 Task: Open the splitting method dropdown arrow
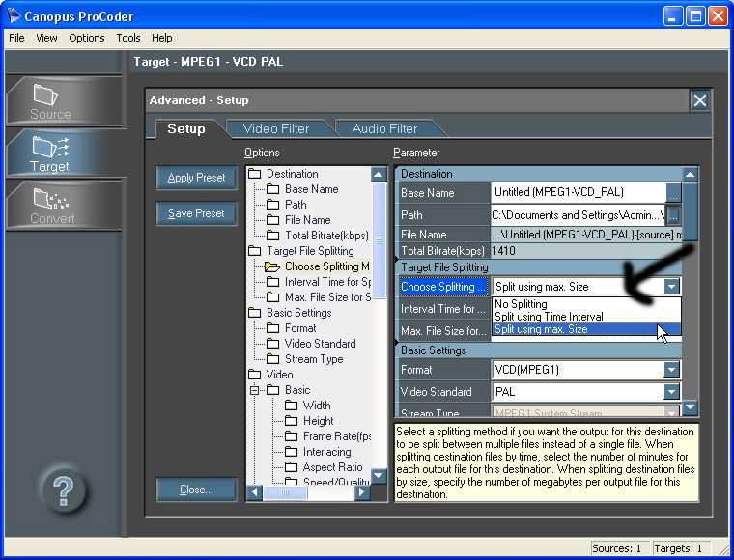[671, 287]
